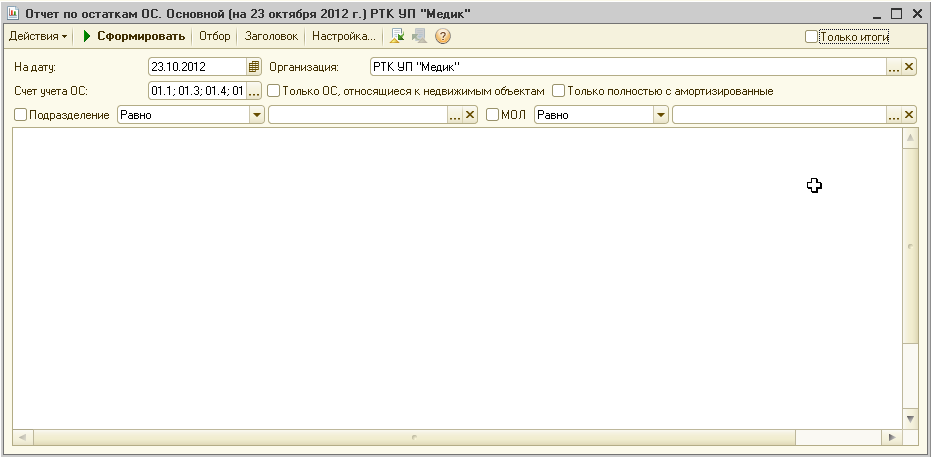Click the Отбор toolbar item
Image resolution: width=931 pixels, height=457 pixels.
[x=214, y=37]
